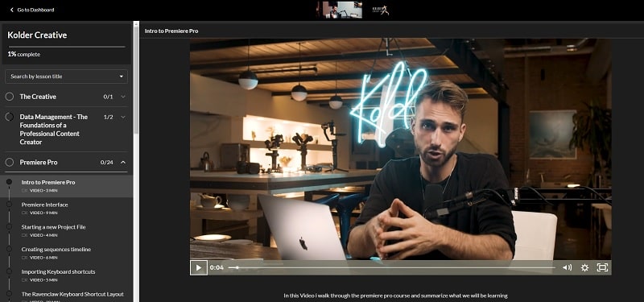Click video icon under Importing Keyboard shortcuts
This screenshot has width=644, height=302.
pos(25,279)
